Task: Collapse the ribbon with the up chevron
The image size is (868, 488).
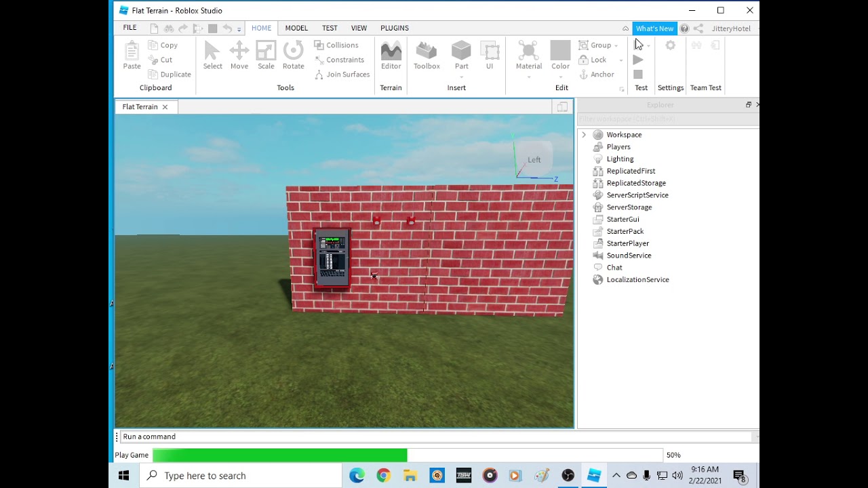Action: pos(625,28)
